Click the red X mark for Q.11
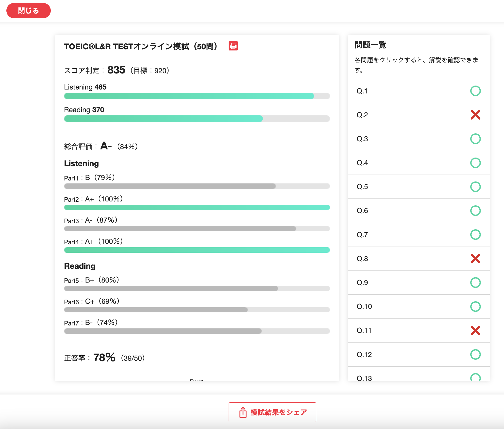The image size is (504, 429). pyautogui.click(x=475, y=330)
